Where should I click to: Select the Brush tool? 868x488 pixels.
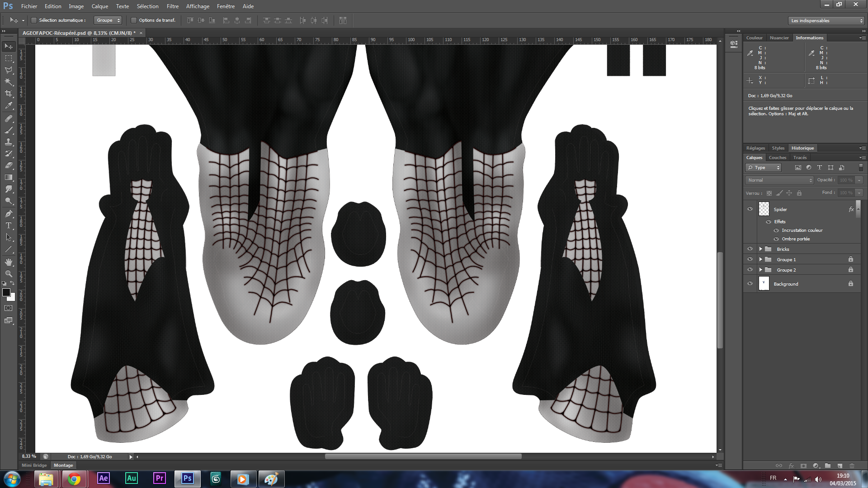click(x=9, y=130)
